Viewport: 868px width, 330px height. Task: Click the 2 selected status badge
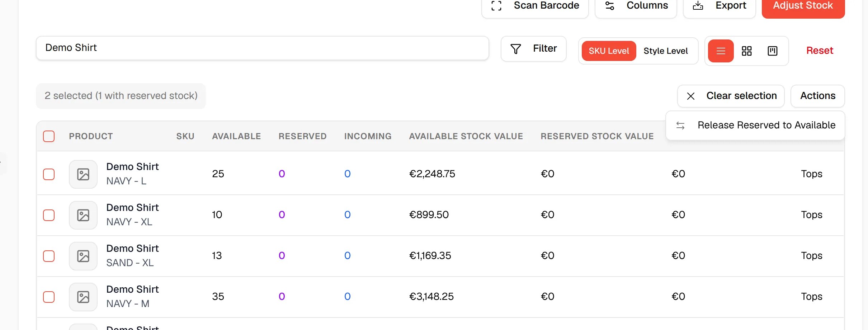[121, 96]
